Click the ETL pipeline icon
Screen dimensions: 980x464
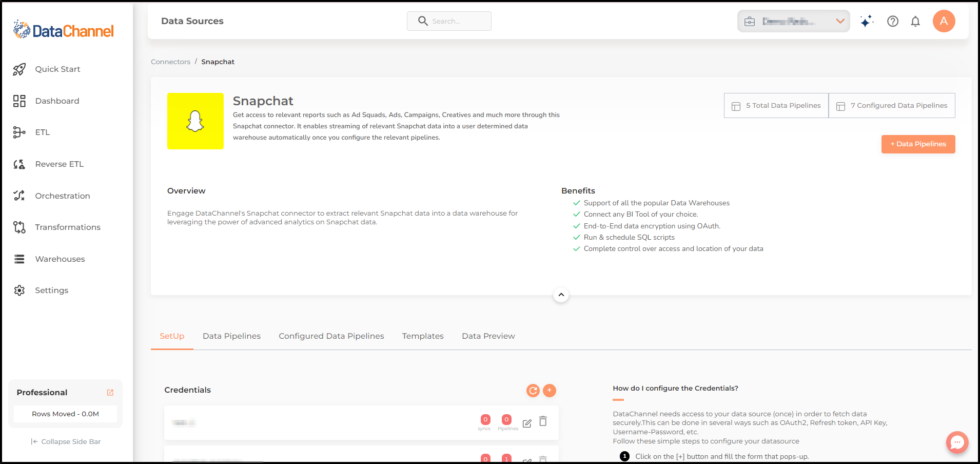19,132
